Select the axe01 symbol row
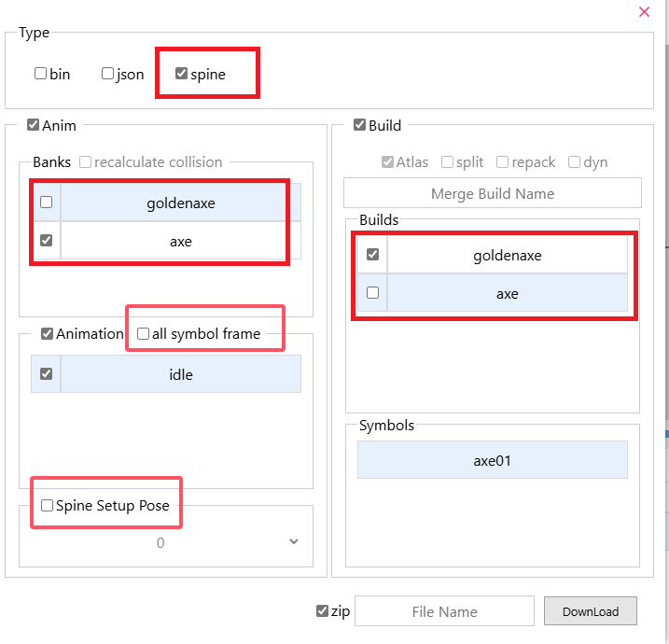The width and height of the screenshot is (669, 644). pos(493,460)
